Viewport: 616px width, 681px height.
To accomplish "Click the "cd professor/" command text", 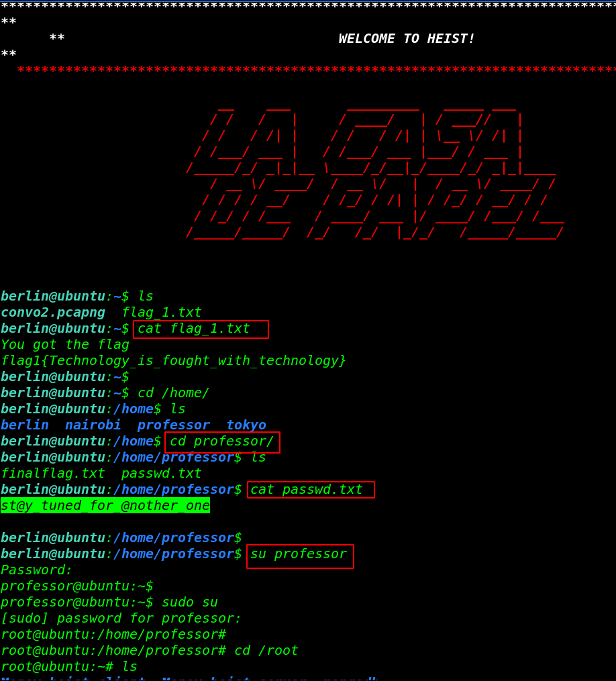I will click(221, 441).
